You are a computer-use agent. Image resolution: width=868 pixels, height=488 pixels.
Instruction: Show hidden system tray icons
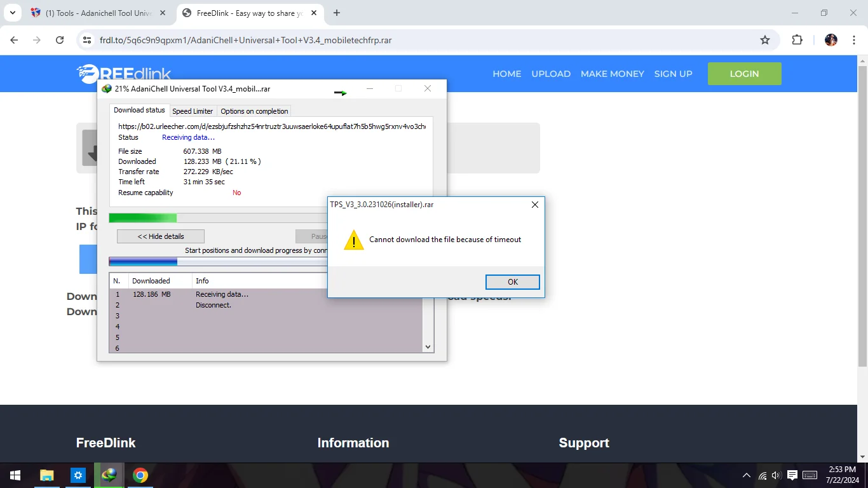746,475
